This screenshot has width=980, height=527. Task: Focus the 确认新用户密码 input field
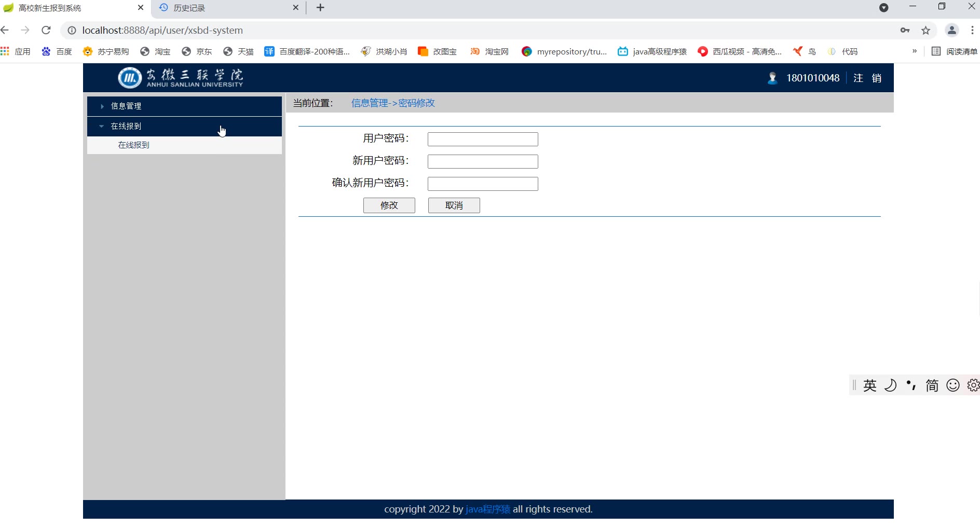tap(483, 184)
